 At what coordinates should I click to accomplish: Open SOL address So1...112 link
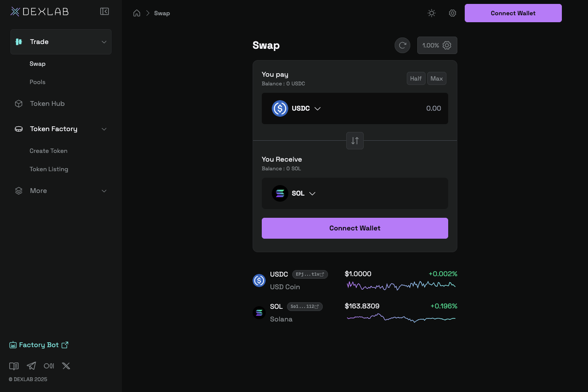[x=305, y=307]
